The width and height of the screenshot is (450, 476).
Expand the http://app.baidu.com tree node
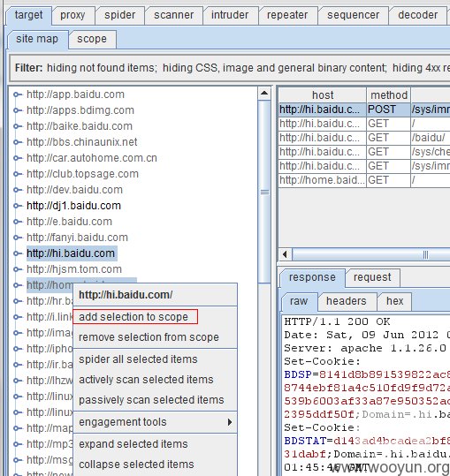(x=18, y=94)
